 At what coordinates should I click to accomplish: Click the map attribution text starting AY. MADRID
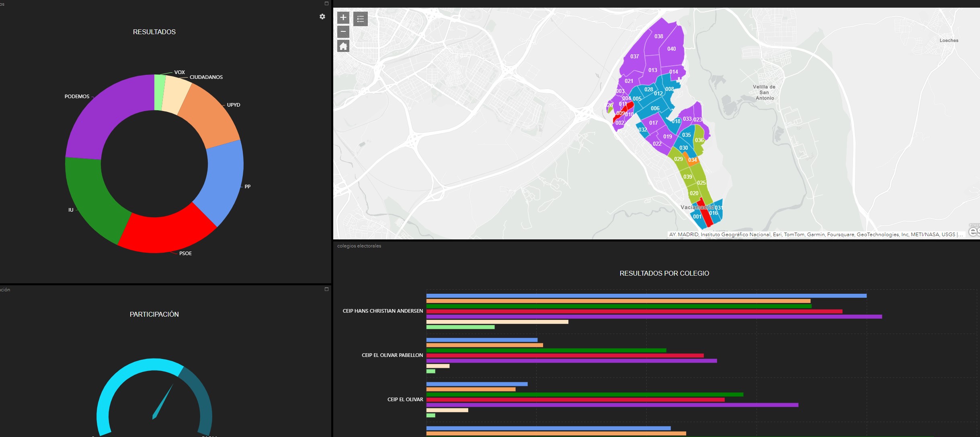coord(816,235)
